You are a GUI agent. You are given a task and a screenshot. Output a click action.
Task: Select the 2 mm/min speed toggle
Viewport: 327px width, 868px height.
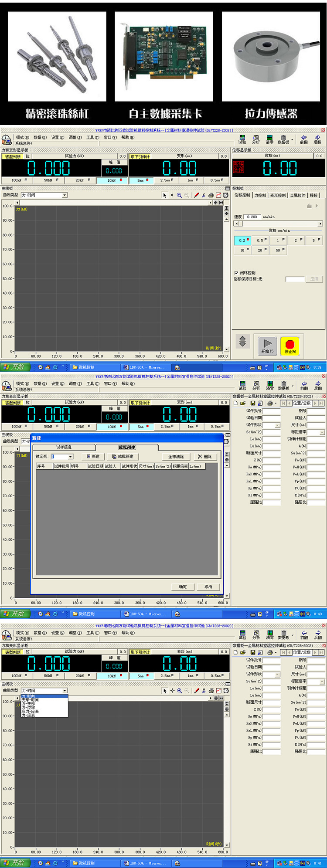click(x=296, y=240)
